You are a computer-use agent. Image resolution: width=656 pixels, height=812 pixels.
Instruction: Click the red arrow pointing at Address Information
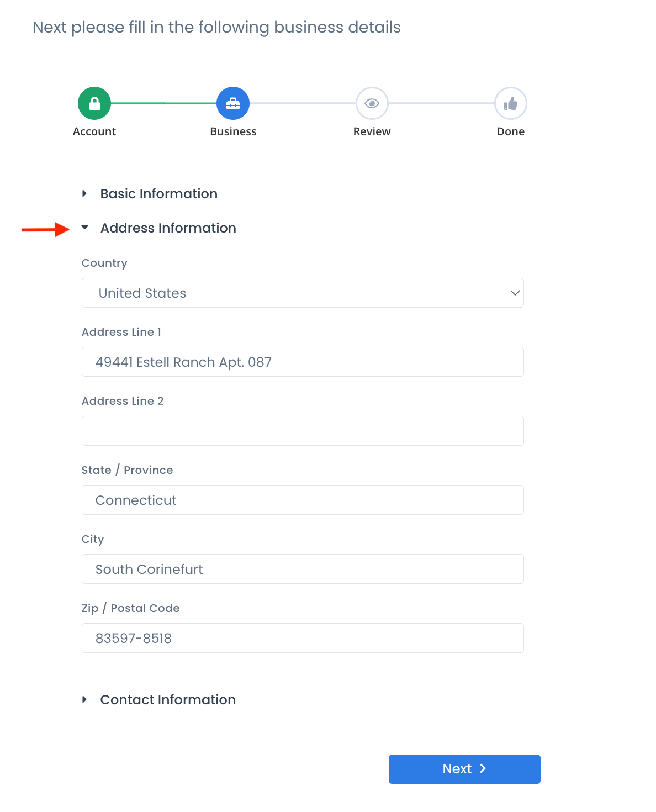point(44,229)
